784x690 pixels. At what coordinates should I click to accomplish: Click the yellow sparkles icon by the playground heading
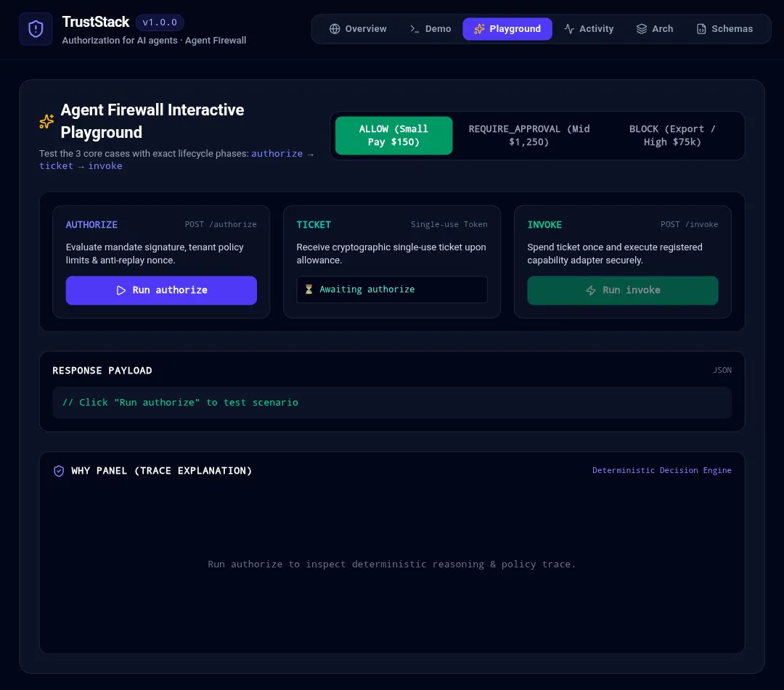[x=46, y=121]
